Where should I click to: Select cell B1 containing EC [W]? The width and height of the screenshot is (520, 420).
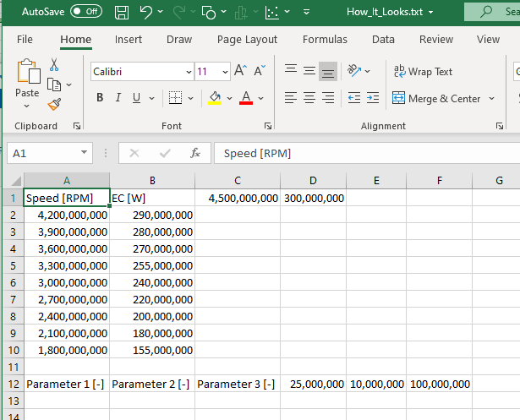152,198
